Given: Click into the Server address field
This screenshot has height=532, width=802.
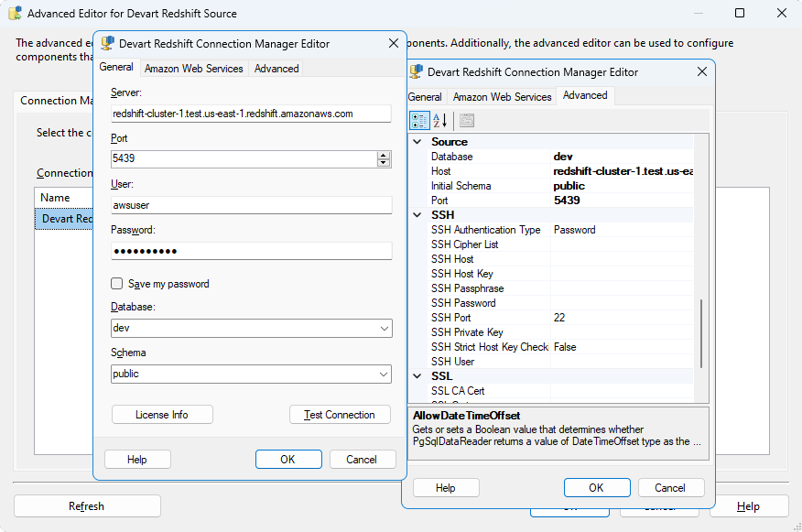Looking at the screenshot, I should click(x=251, y=114).
